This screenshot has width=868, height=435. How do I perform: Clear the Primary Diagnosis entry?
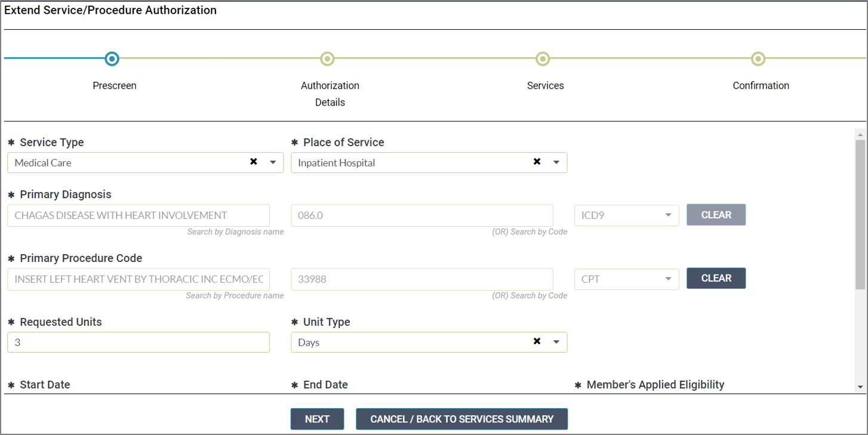coord(716,215)
